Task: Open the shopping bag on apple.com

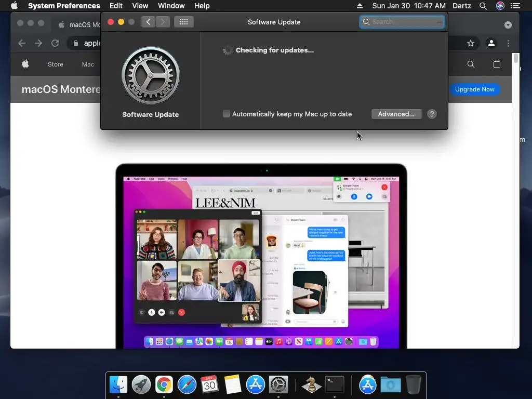Action: coord(497,64)
